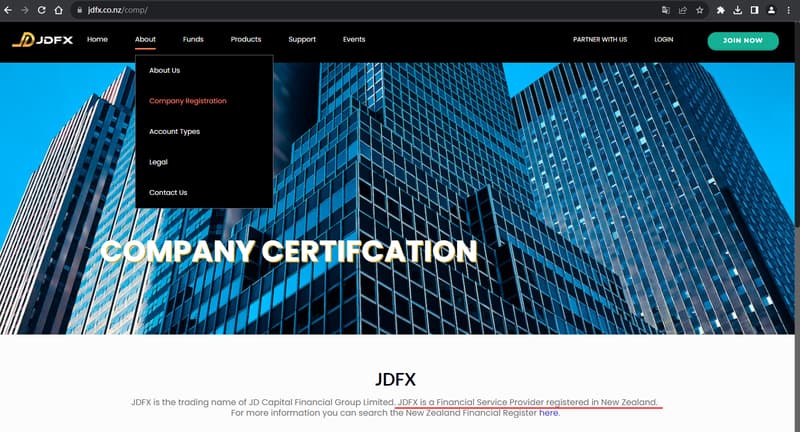Click the JOIN NOW button
The height and width of the screenshot is (432, 800).
point(743,41)
